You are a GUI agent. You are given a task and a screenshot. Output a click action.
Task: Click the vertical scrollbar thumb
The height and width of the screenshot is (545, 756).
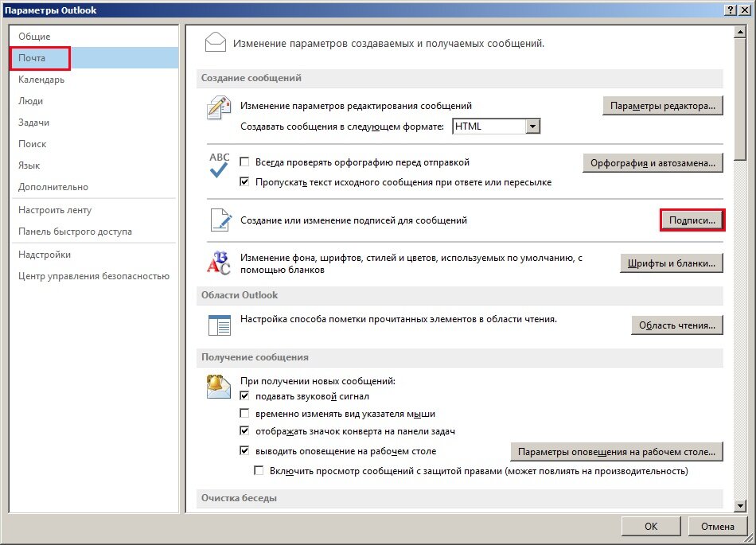[x=739, y=99]
